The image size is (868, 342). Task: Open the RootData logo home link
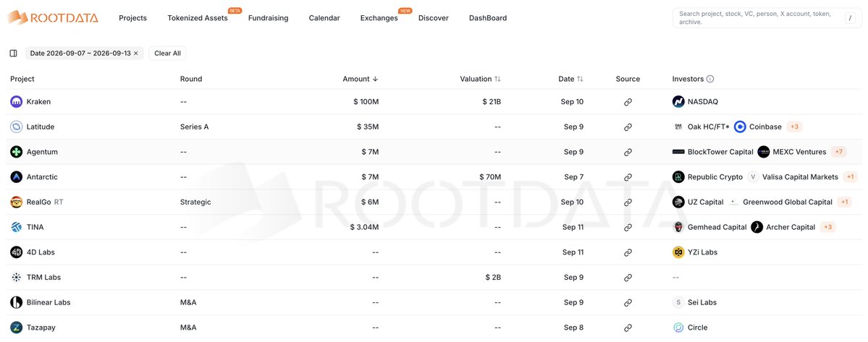click(53, 17)
